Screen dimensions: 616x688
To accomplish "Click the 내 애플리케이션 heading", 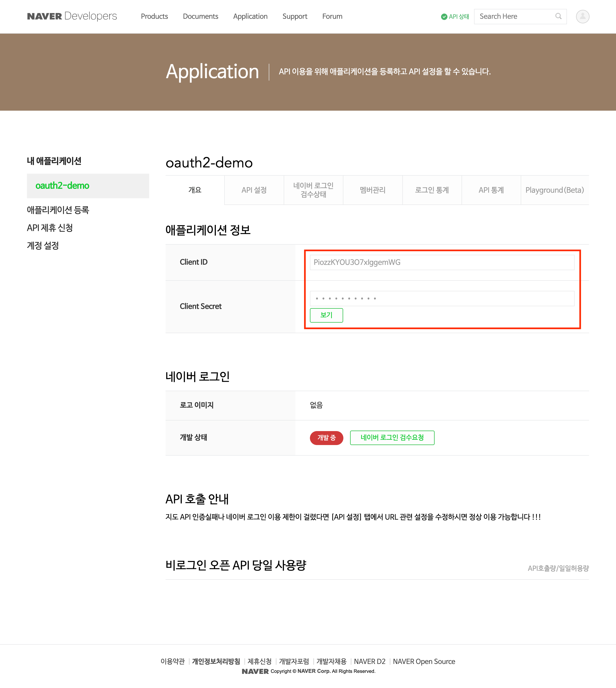I will (54, 161).
